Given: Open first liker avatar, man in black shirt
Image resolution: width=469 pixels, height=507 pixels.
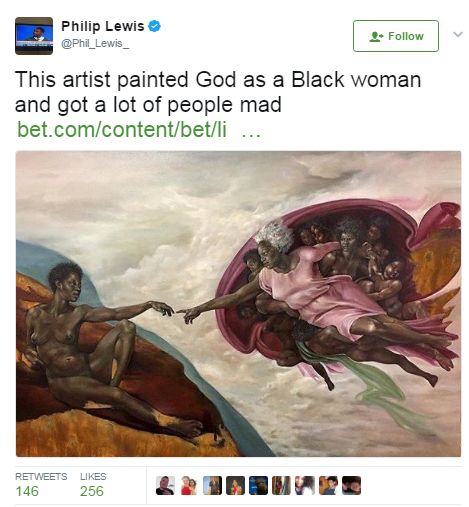Looking at the screenshot, I should (x=165, y=485).
